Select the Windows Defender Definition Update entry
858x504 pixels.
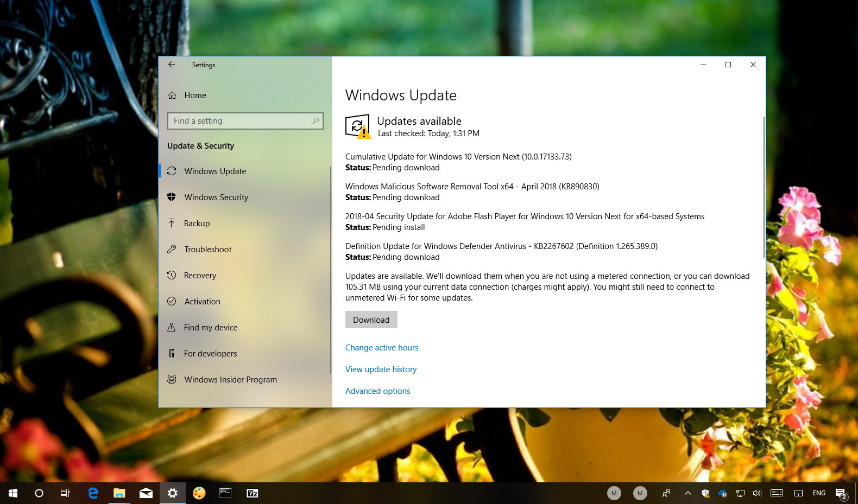(501, 246)
